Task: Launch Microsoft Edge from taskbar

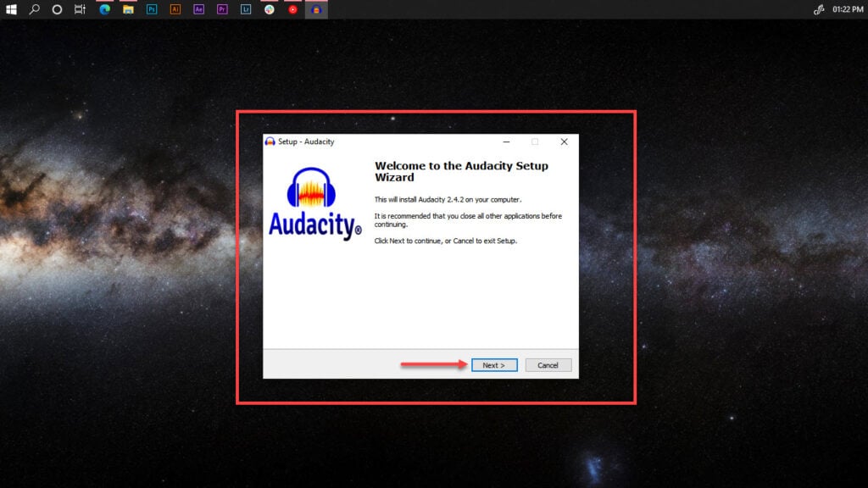Action: (x=104, y=9)
